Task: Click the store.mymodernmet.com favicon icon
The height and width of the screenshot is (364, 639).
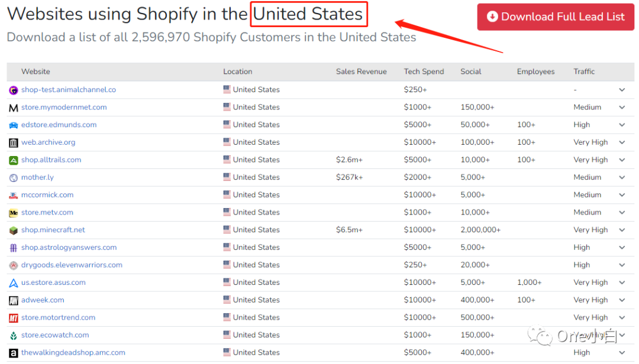Action: click(x=14, y=108)
